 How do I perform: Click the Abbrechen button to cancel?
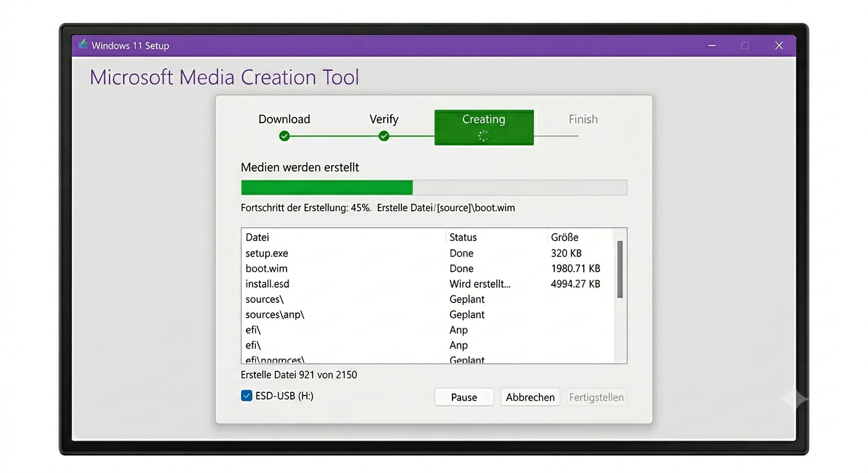tap(530, 397)
